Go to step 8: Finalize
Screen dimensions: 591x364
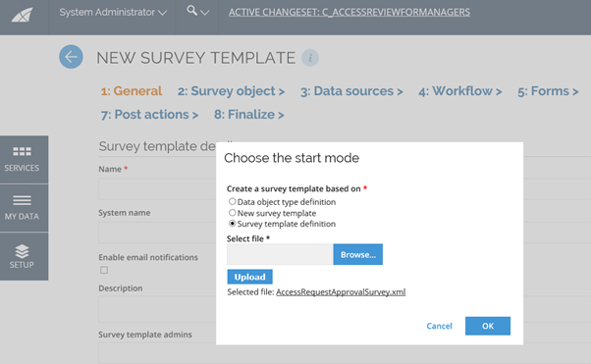coord(249,115)
